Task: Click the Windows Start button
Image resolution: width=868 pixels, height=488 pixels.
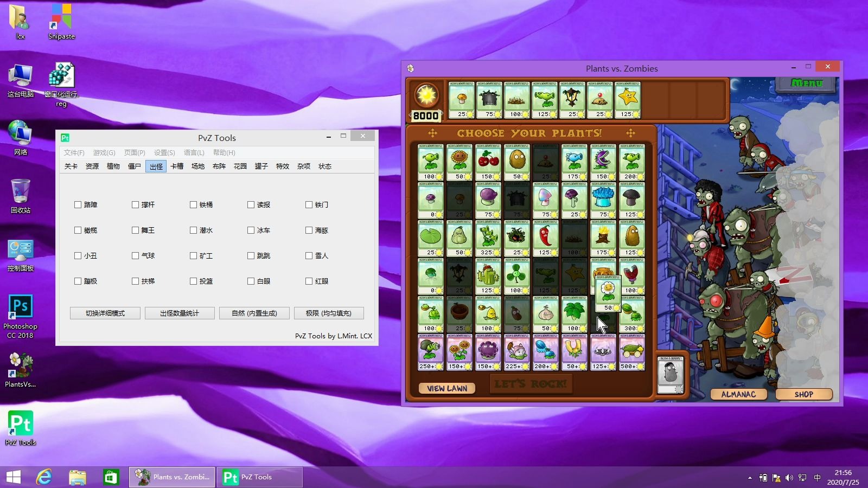Action: click(14, 477)
